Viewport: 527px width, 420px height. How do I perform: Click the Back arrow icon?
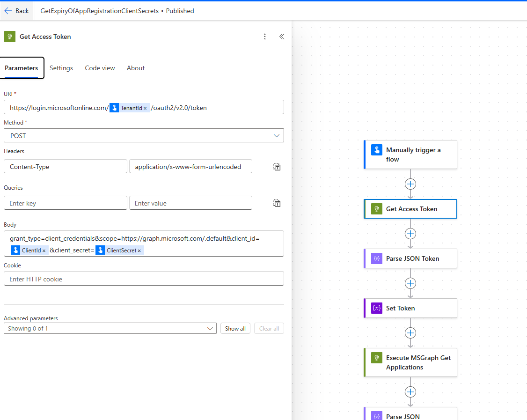[x=8, y=11]
